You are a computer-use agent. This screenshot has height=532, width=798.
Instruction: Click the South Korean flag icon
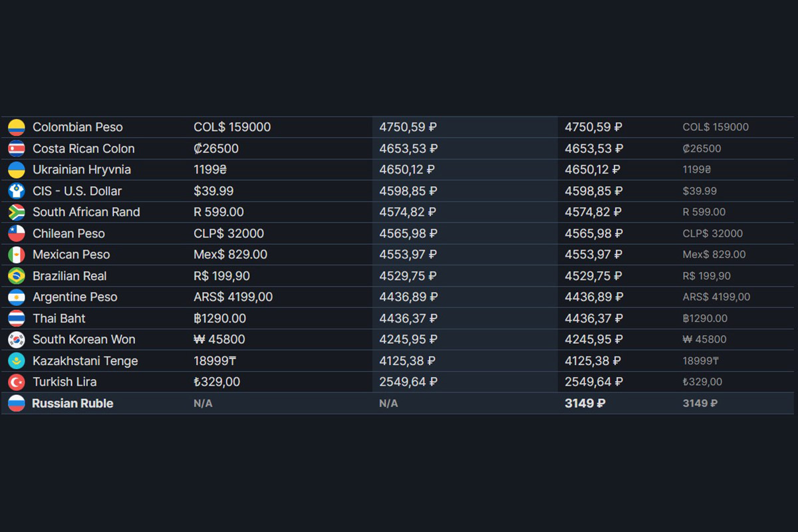(17, 340)
